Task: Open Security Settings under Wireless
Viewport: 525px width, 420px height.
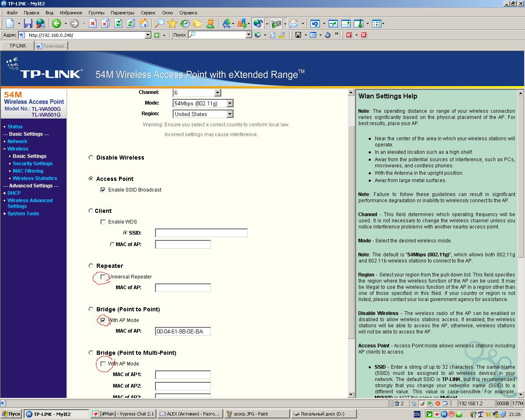Action: click(x=32, y=164)
